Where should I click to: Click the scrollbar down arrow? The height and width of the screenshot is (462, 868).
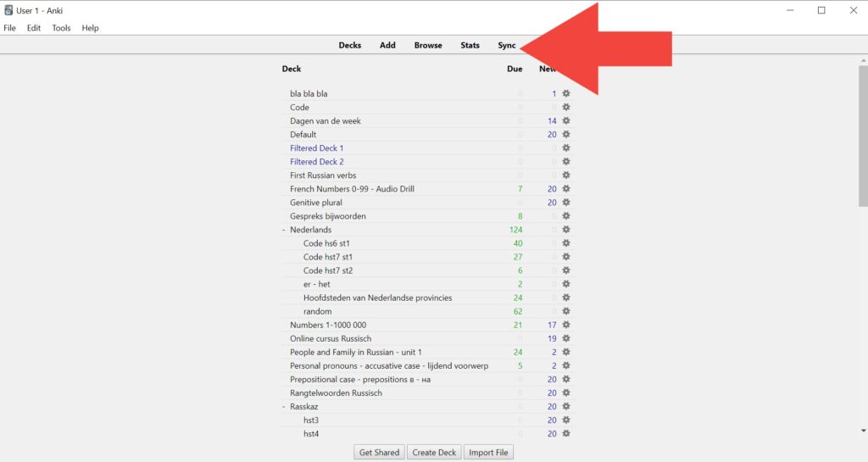point(863,431)
